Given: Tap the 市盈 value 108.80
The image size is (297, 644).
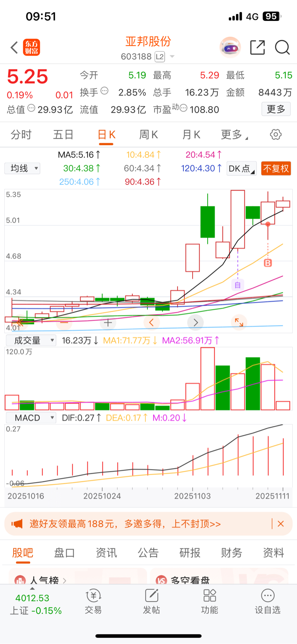Looking at the screenshot, I should (x=204, y=110).
